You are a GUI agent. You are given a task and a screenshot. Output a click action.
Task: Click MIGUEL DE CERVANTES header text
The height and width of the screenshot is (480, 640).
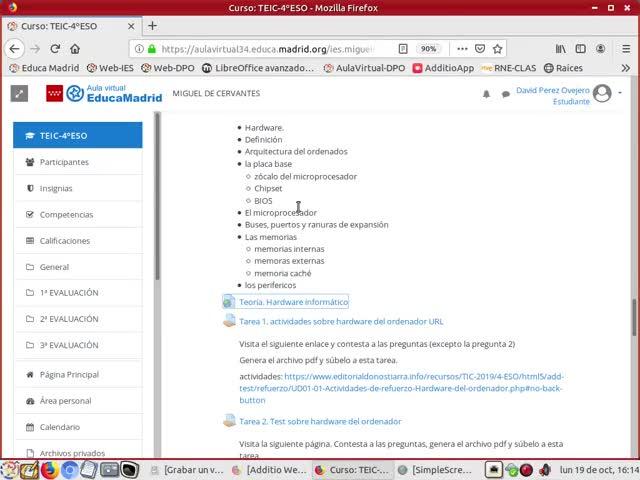tap(216, 93)
